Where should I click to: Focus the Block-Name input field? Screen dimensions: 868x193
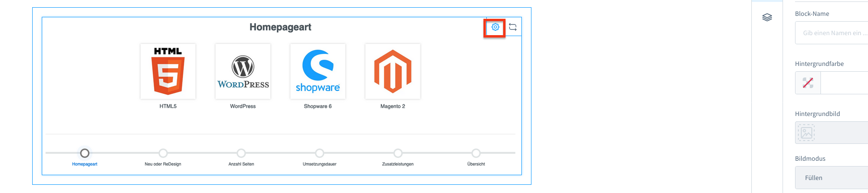pos(832,33)
